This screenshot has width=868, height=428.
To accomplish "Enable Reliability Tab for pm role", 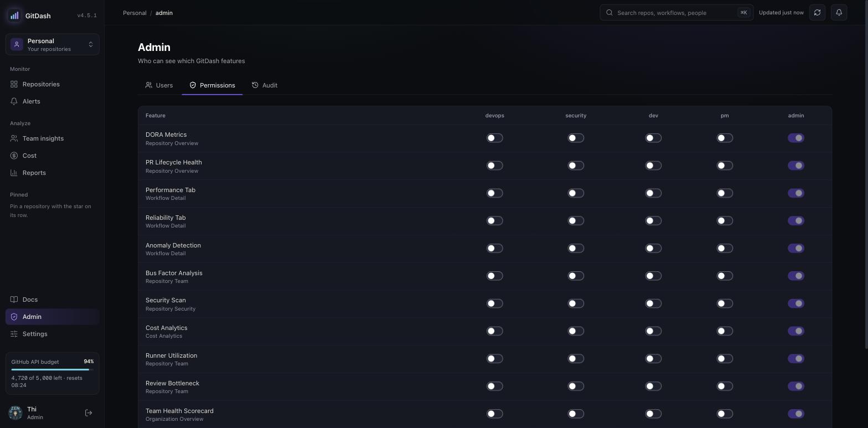I will [725, 221].
